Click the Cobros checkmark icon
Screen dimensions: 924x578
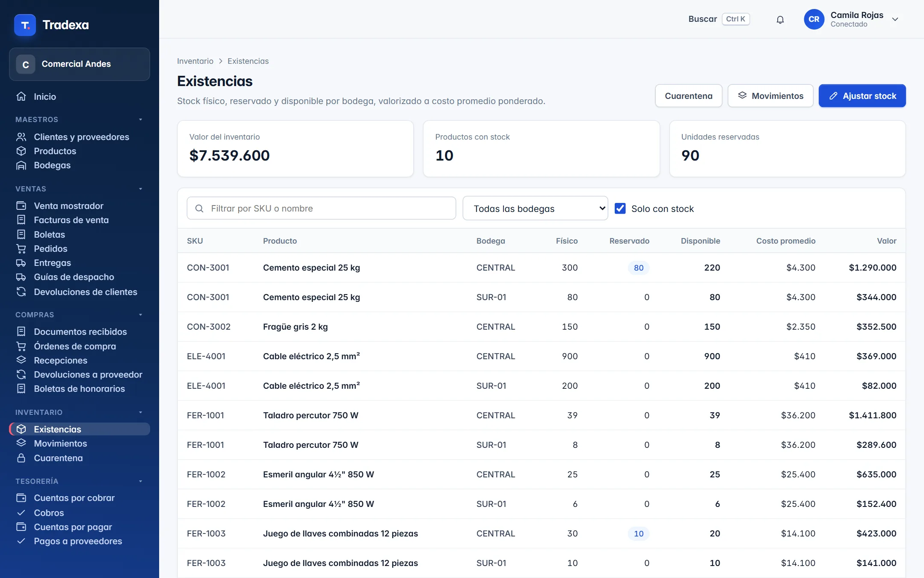(x=21, y=513)
